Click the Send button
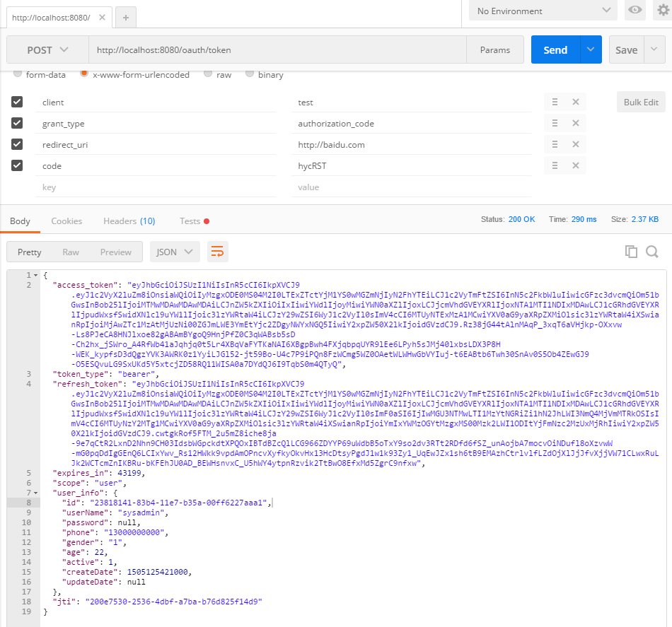 [555, 49]
